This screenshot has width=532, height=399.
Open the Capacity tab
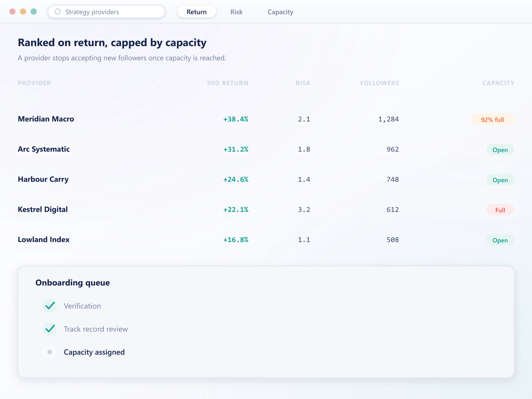[x=280, y=12]
